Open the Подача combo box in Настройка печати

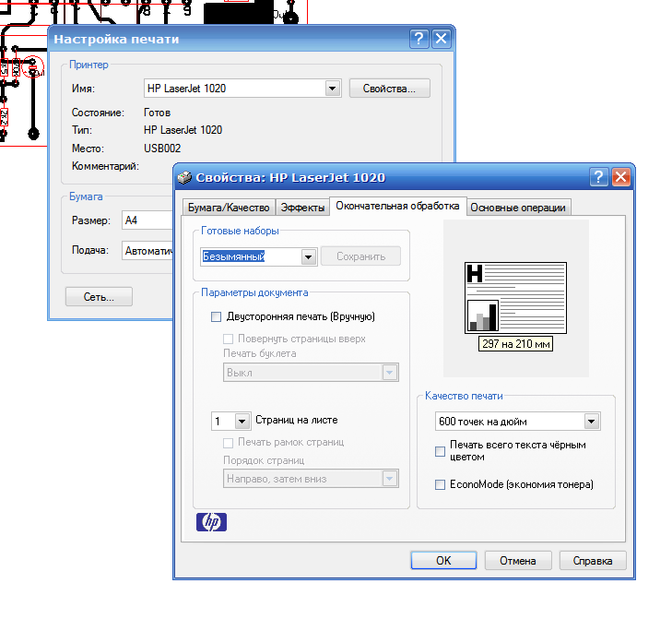click(147, 251)
